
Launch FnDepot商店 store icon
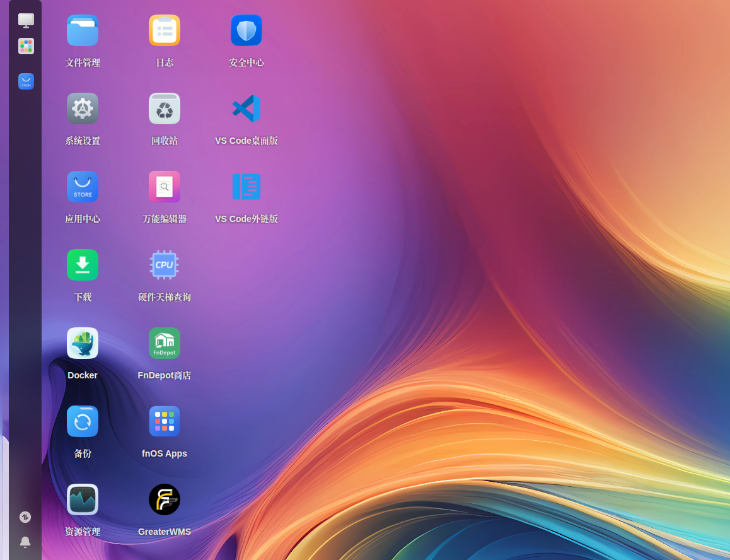click(165, 344)
